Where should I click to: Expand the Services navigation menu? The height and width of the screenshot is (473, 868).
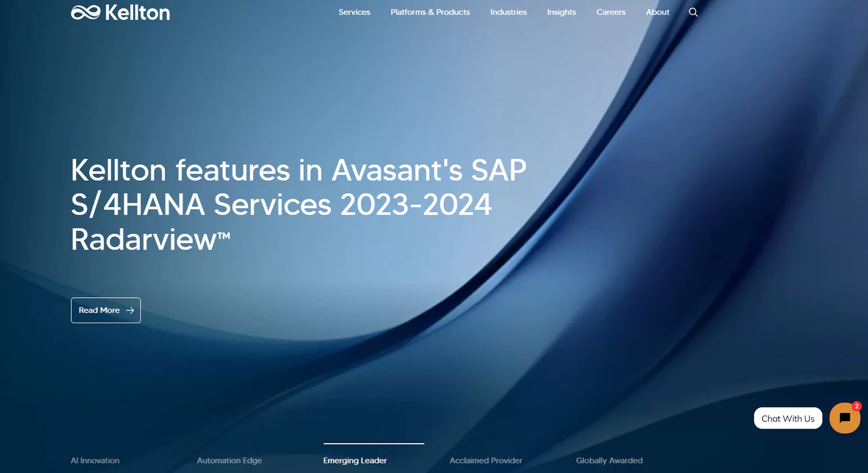pyautogui.click(x=354, y=12)
